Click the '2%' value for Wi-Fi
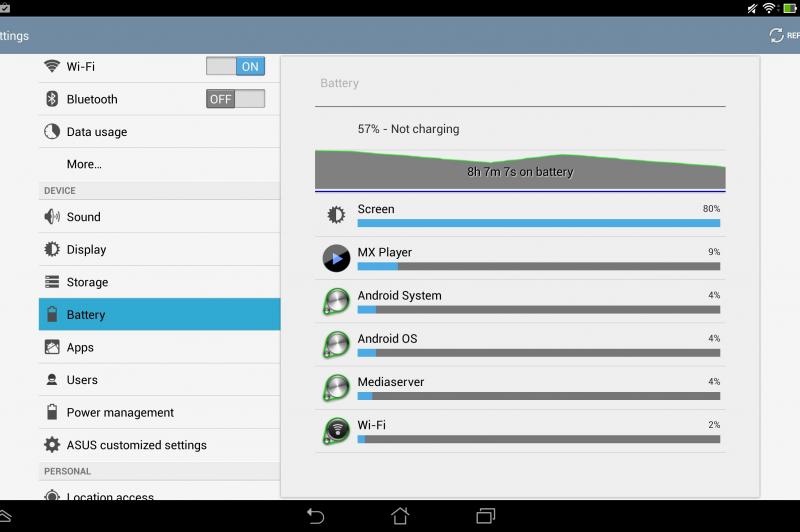800x532 pixels. 714,424
